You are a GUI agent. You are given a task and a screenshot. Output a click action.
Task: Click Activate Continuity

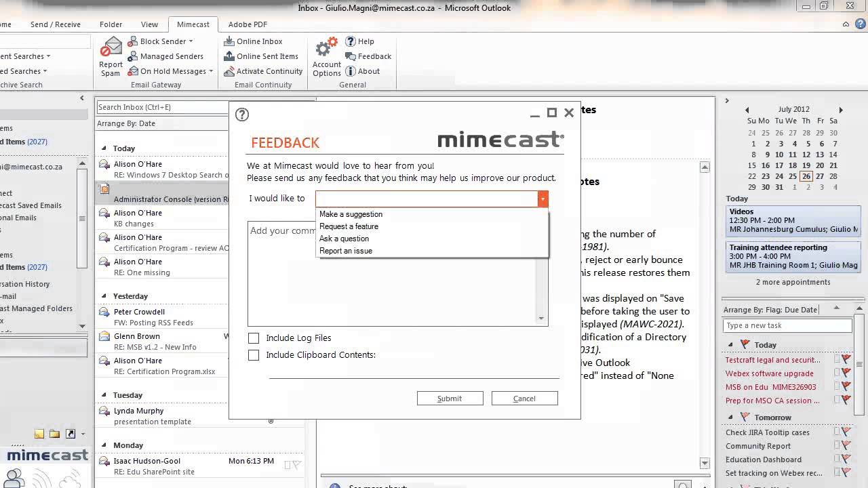[x=263, y=71]
